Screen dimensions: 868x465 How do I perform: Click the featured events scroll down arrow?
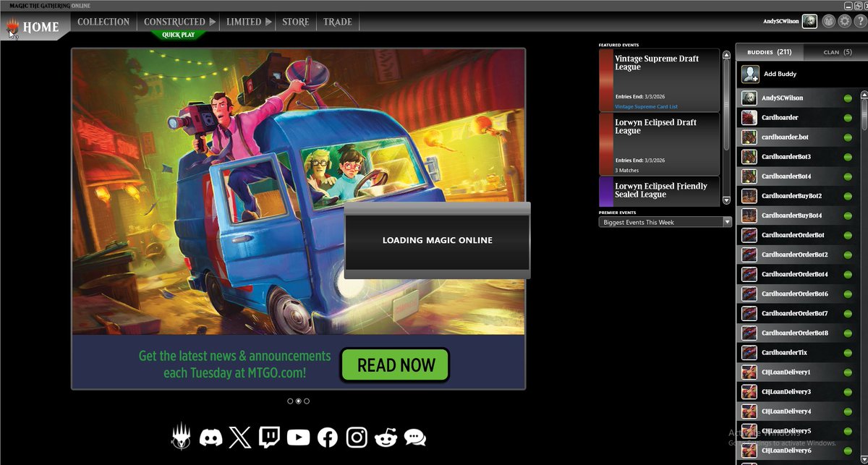[726, 200]
